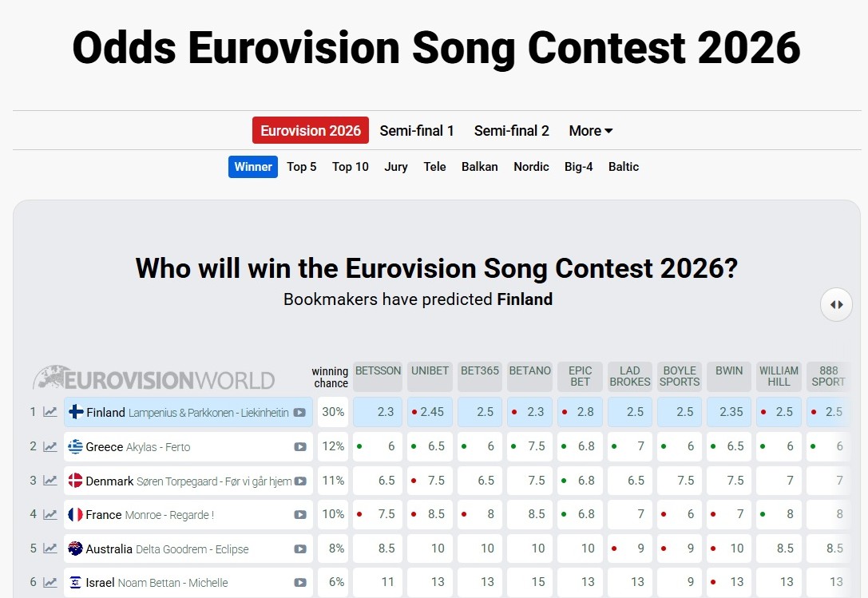The width and height of the screenshot is (868, 598).
Task: Open the trend chart icon for Australia
Action: pos(50,548)
